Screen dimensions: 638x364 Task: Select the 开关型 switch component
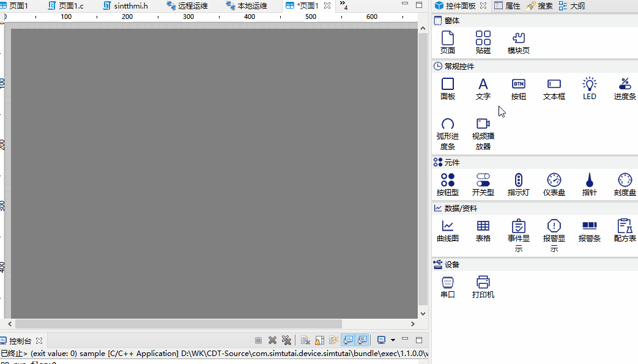click(483, 184)
